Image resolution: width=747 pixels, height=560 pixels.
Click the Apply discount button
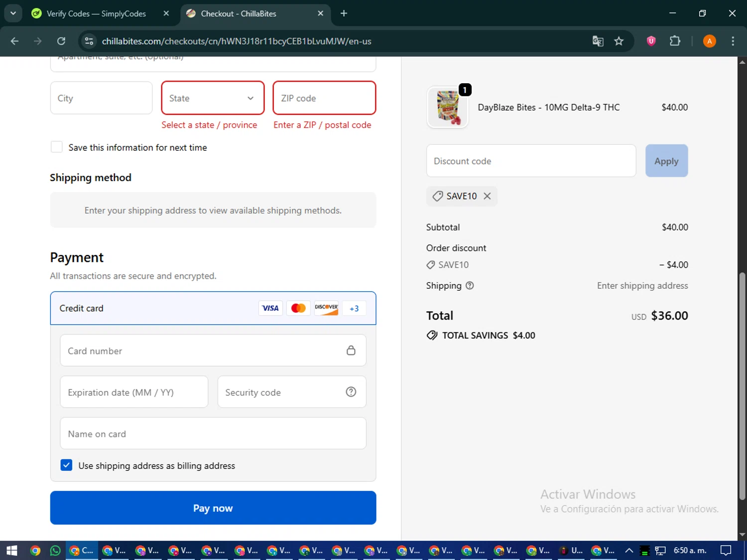(x=666, y=161)
